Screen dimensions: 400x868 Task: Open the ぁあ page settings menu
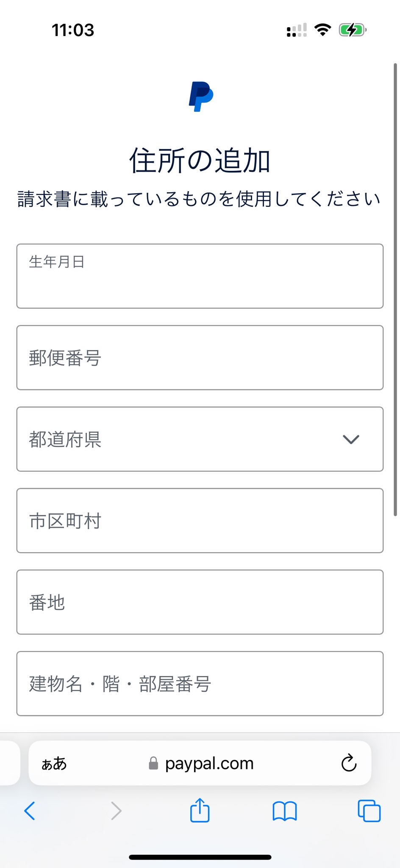(x=54, y=764)
